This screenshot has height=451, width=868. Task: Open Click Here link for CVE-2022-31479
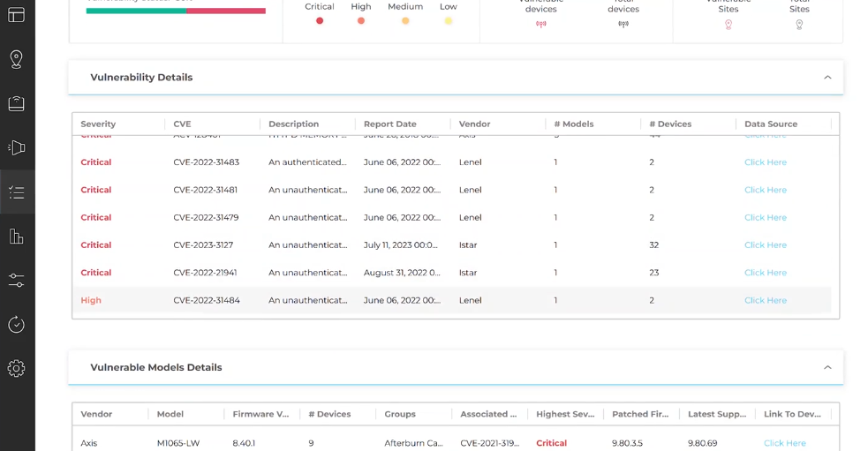765,217
